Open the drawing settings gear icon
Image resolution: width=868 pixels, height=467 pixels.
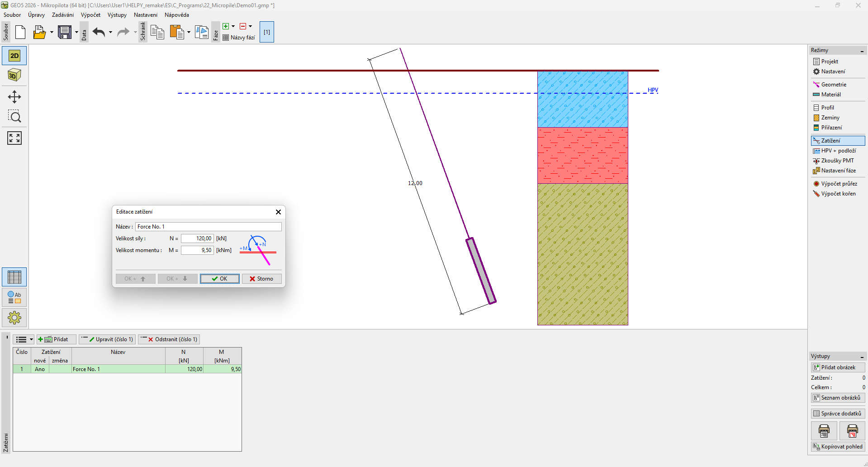click(14, 318)
